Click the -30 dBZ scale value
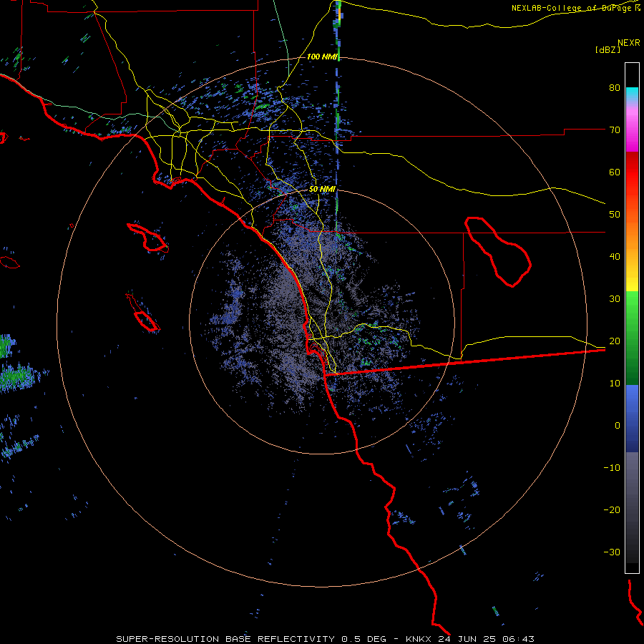Image resolution: width=644 pixels, height=644 pixels. (x=612, y=552)
